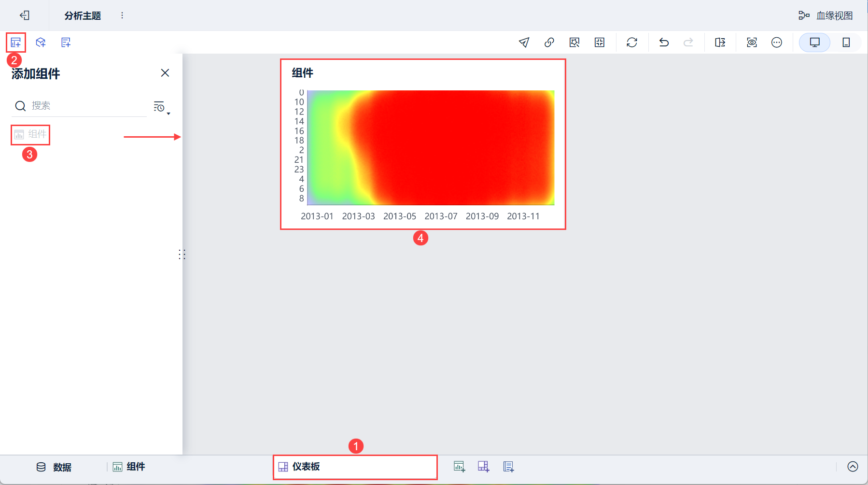The height and width of the screenshot is (485, 868).
Task: Switch to the 组件 bottom tab
Action: (129, 467)
